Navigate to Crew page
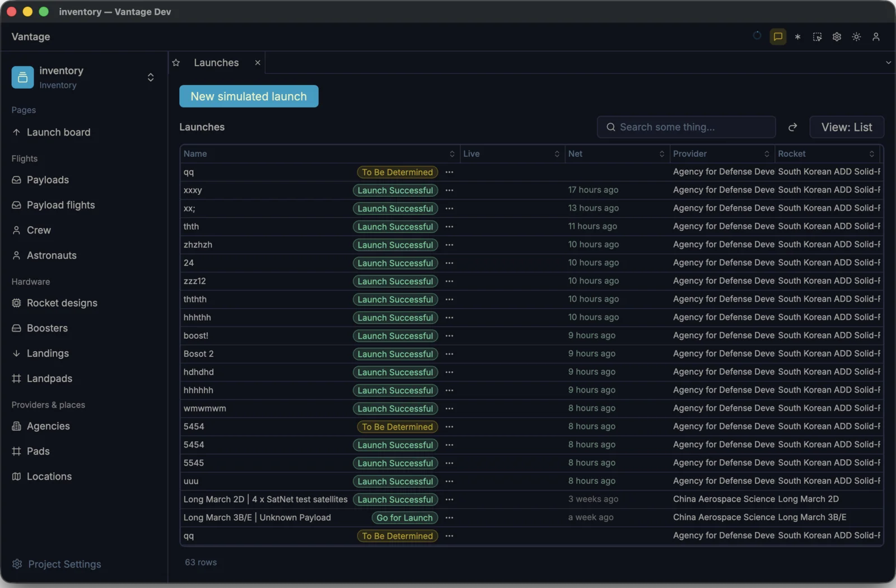 39,231
